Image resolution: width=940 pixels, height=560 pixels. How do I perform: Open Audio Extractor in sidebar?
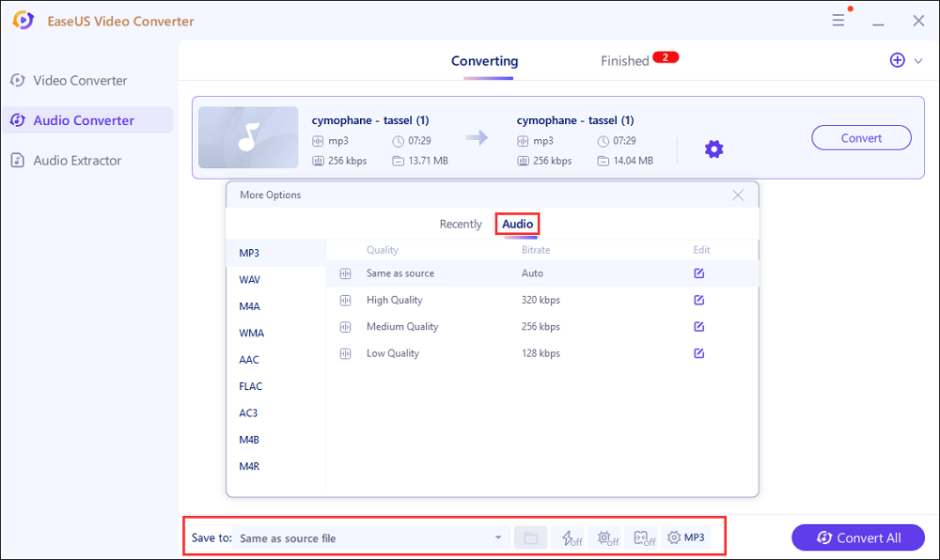[77, 161]
